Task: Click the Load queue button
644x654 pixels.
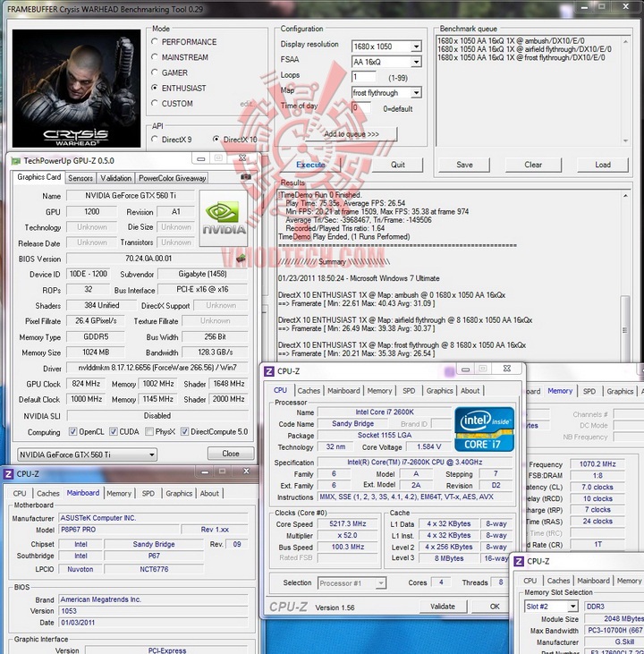Action: pos(603,165)
